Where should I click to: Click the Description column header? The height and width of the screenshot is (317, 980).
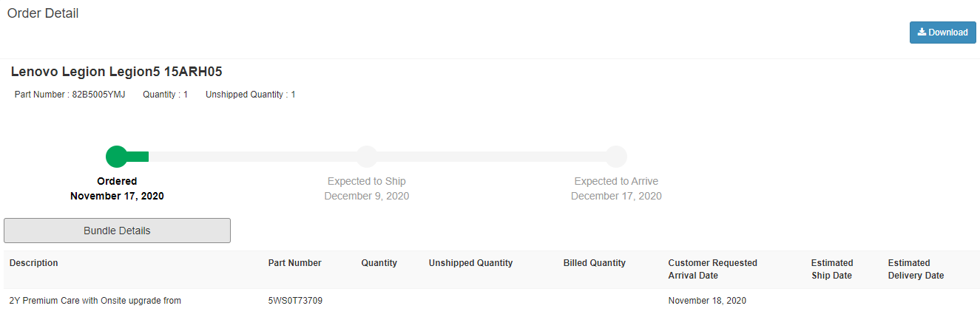click(x=33, y=263)
